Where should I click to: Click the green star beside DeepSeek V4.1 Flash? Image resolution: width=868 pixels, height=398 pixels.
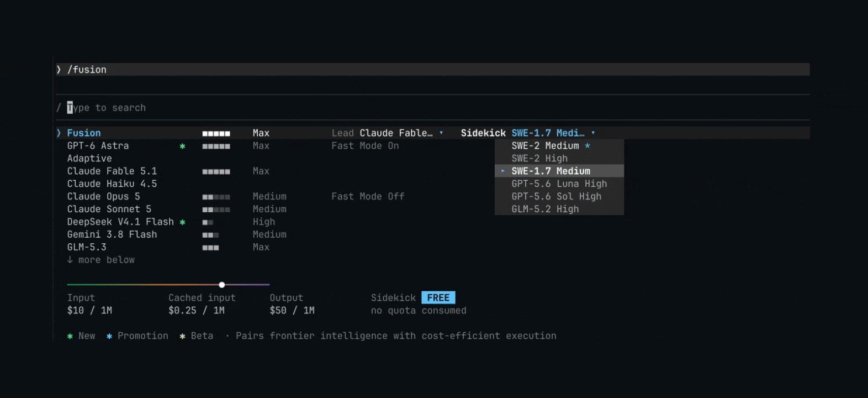pos(182,222)
